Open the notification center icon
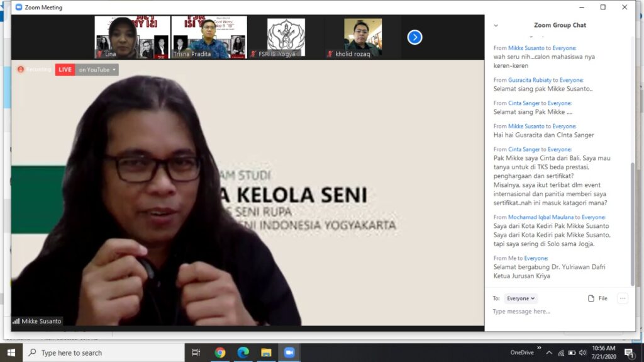644x362 pixels. pyautogui.click(x=628, y=353)
